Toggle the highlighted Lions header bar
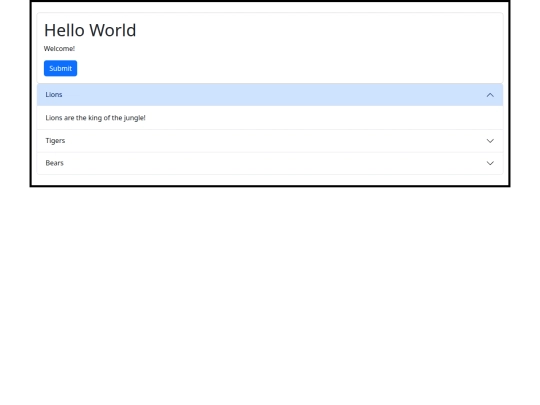 [x=270, y=95]
